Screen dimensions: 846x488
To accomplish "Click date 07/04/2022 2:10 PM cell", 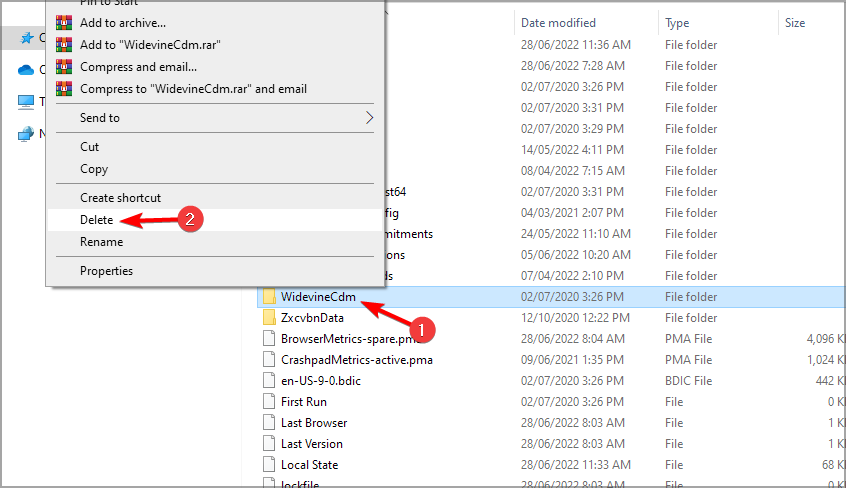I will 572,276.
